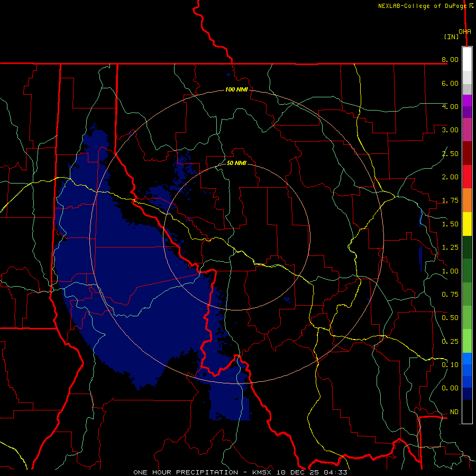Click the 1.75 legend value
The image size is (476, 476).
point(450,200)
